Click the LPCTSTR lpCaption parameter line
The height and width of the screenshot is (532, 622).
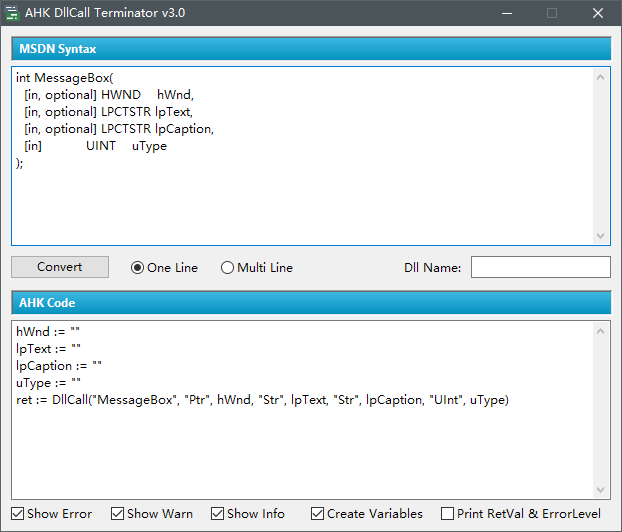(x=119, y=129)
